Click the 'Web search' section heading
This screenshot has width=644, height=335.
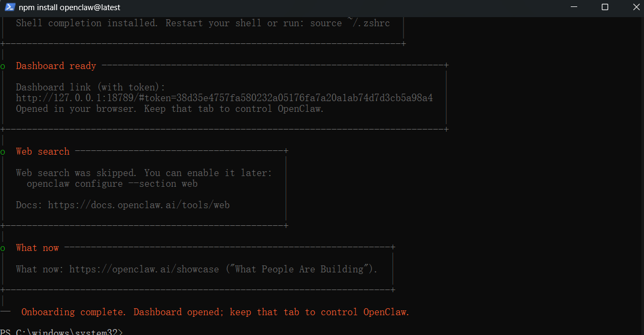(43, 151)
